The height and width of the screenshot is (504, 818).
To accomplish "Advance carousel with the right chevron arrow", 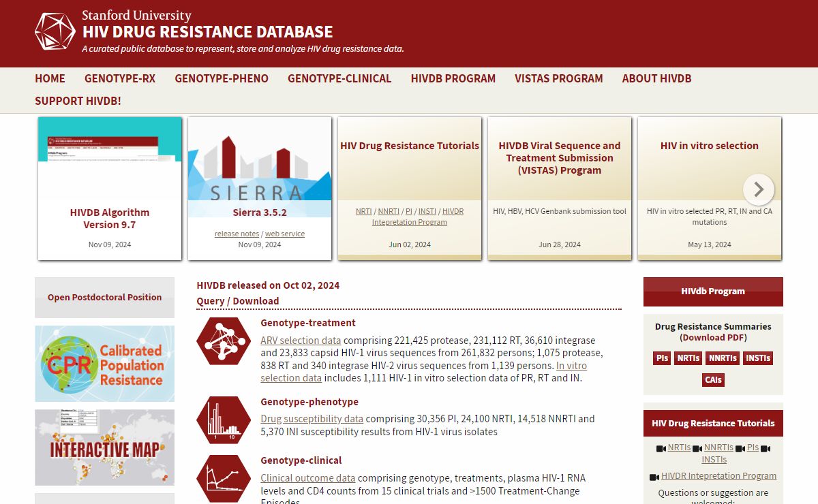I will coord(759,189).
